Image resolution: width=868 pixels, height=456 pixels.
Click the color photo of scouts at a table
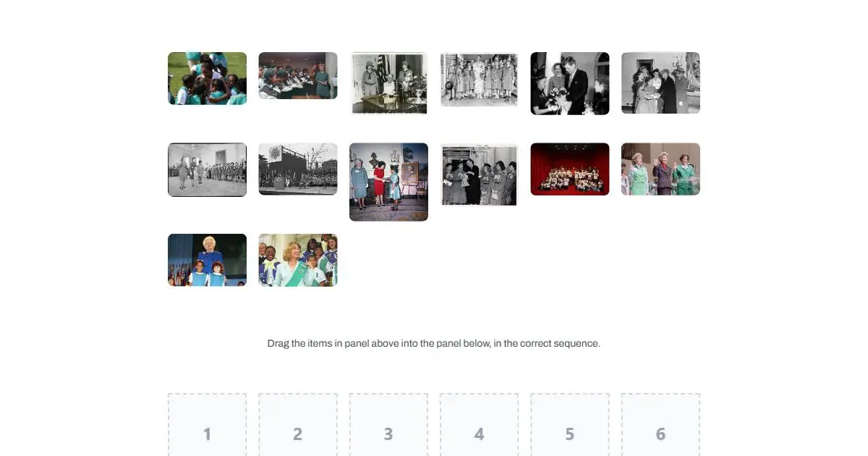[x=298, y=75]
